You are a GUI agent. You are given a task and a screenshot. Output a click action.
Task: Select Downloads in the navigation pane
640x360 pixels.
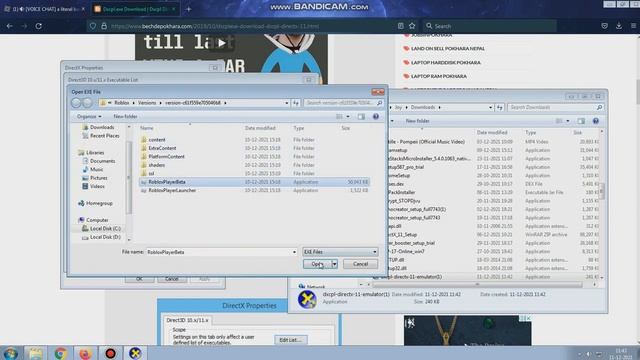pos(102,127)
